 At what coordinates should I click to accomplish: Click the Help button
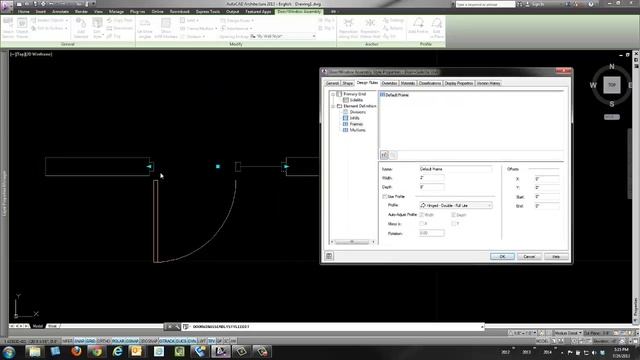click(556, 256)
